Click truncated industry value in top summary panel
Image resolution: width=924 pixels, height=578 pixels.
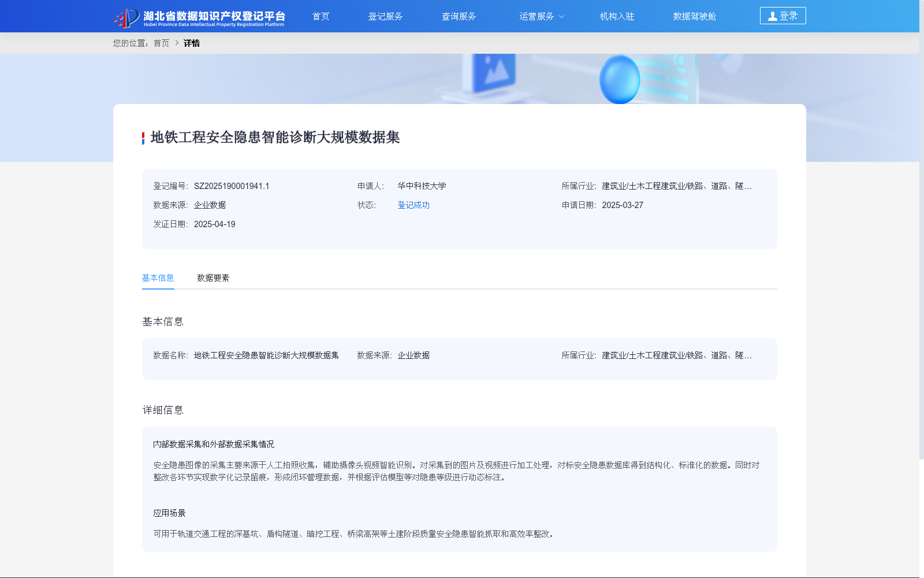[x=677, y=186]
